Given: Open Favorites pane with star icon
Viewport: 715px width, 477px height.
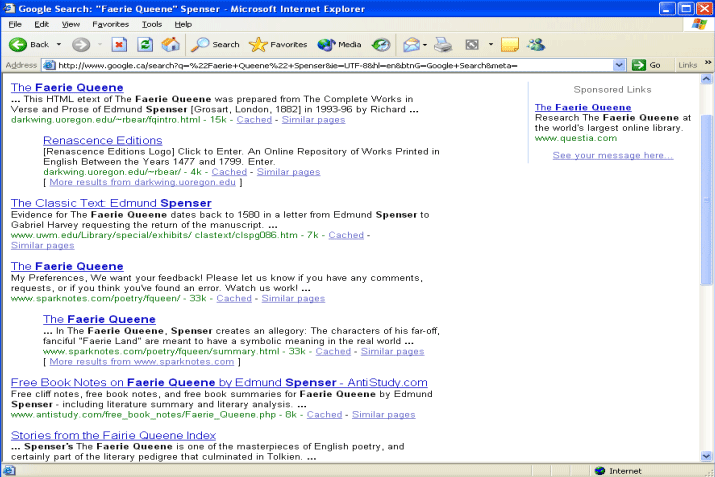Looking at the screenshot, I should tap(258, 45).
